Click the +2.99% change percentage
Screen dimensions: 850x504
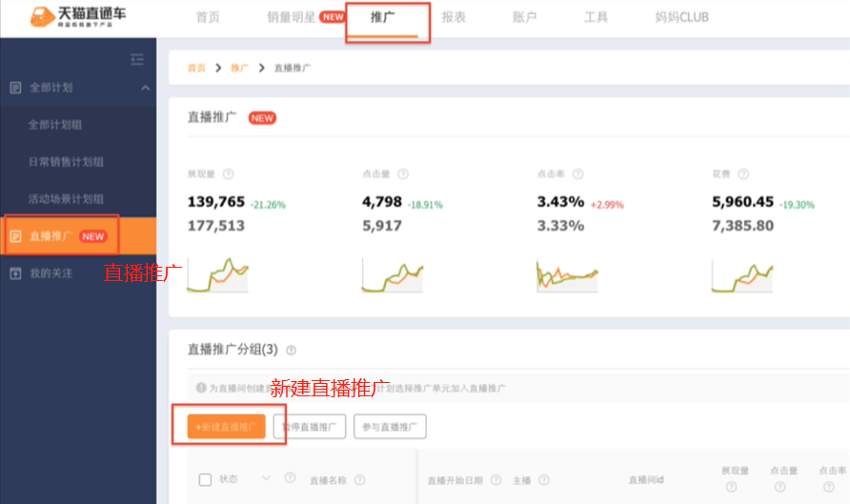pyautogui.click(x=607, y=205)
